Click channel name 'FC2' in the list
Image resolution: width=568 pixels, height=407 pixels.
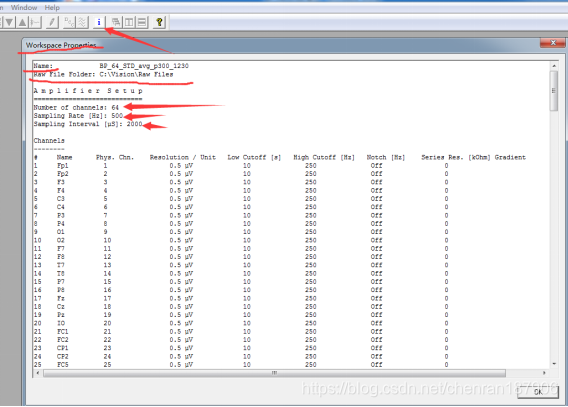62,340
